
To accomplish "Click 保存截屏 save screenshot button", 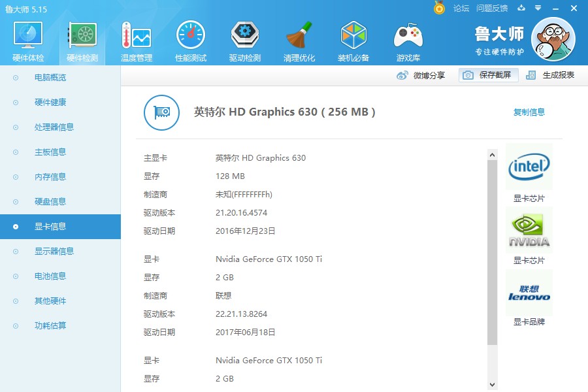I will click(x=488, y=75).
